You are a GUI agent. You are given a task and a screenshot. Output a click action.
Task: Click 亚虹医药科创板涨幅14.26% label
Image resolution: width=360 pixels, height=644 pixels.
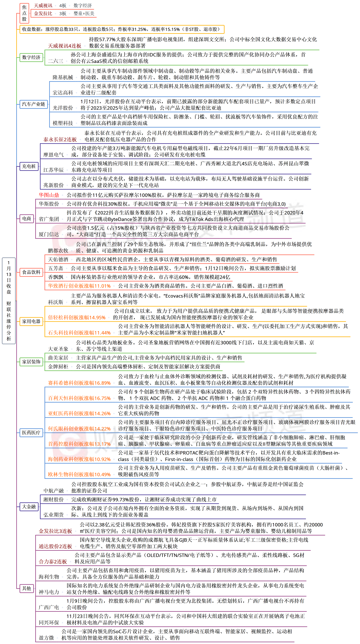79,413
